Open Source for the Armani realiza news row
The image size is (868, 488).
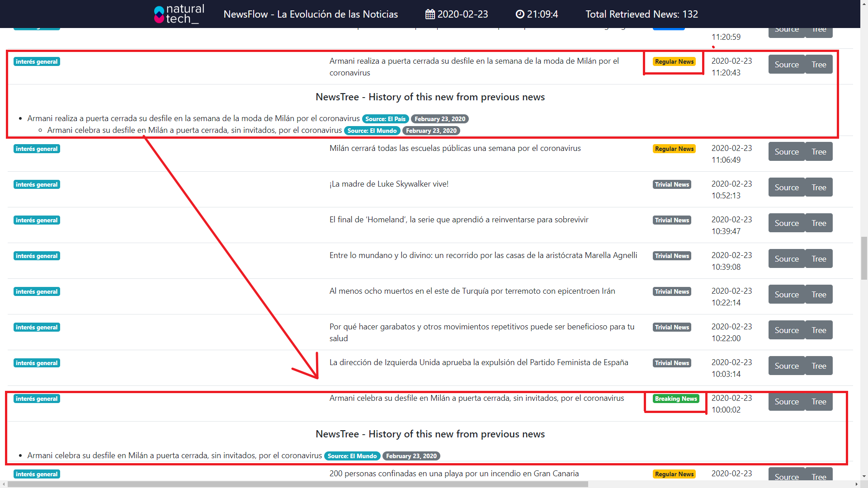click(x=787, y=65)
